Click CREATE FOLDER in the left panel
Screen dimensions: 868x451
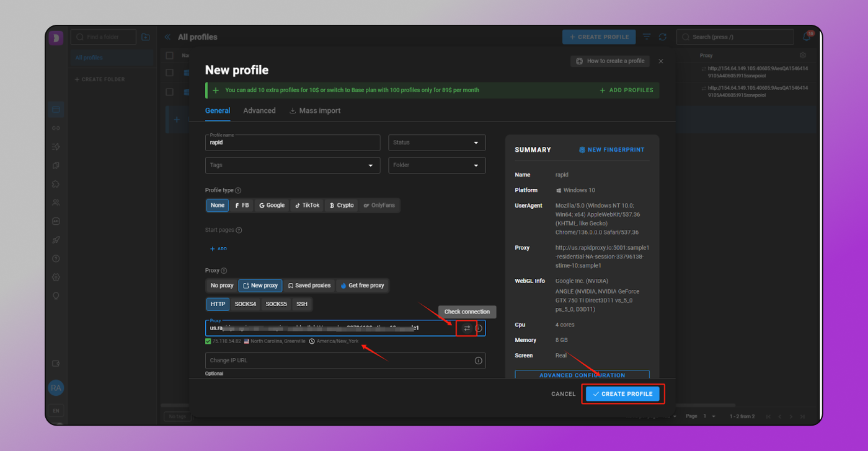click(100, 80)
